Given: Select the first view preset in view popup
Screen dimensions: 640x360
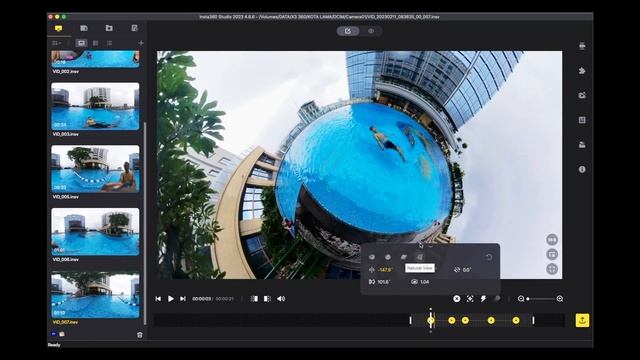Looking at the screenshot, I should [x=372, y=257].
